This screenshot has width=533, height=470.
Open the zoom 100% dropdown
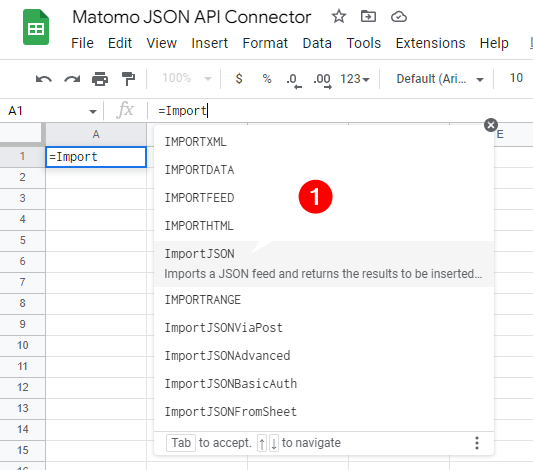click(x=187, y=79)
